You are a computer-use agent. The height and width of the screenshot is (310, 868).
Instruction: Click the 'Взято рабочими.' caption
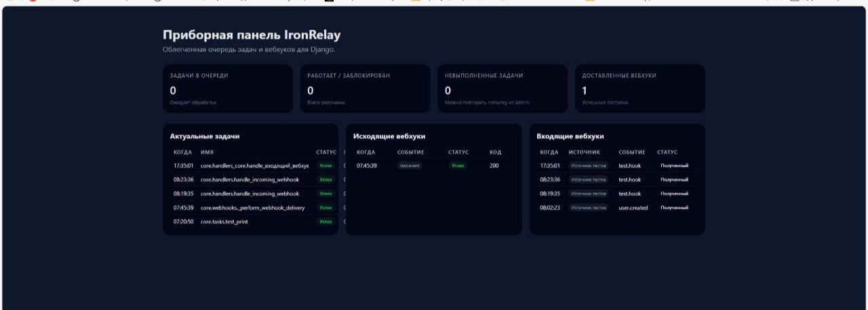(327, 102)
